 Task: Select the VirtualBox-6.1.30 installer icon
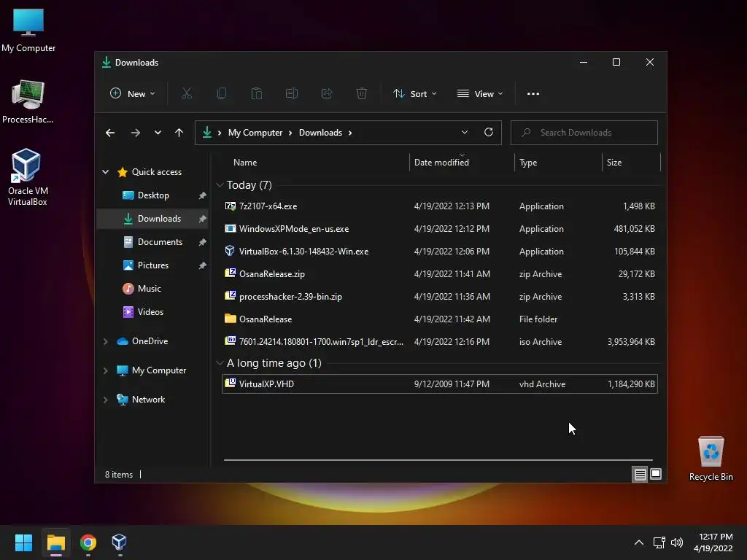click(x=230, y=251)
